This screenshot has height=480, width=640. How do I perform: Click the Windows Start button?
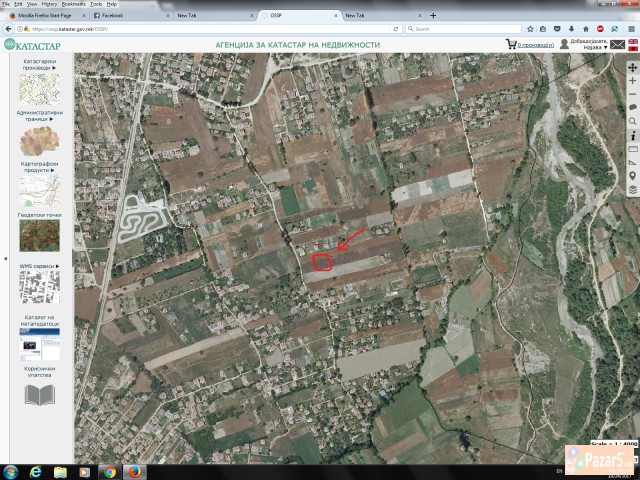[12, 471]
